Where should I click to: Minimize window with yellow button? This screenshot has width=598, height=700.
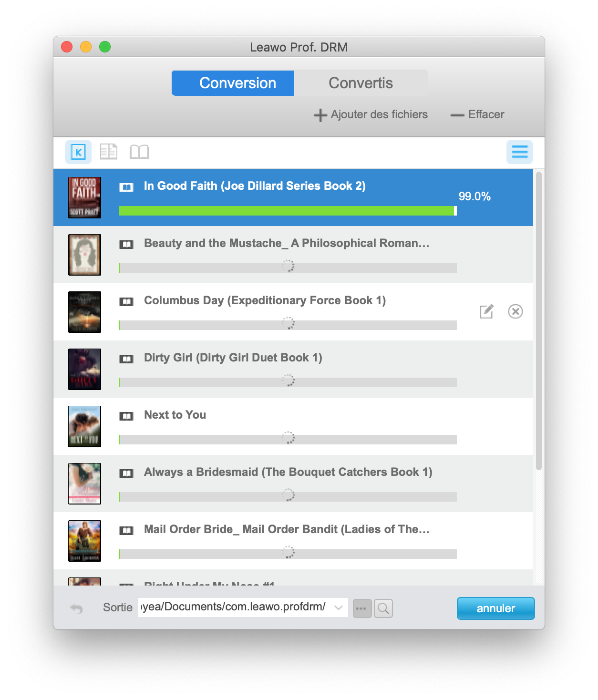86,47
